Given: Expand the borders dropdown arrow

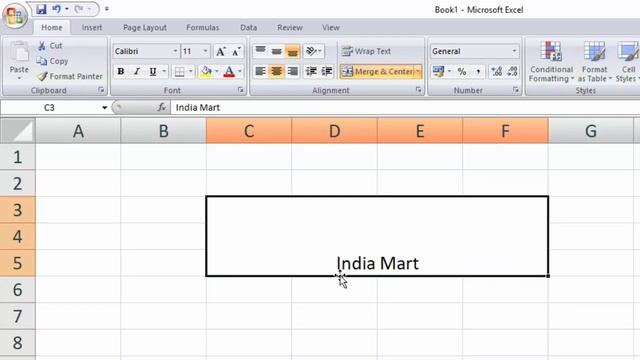Looking at the screenshot, I should [191, 71].
